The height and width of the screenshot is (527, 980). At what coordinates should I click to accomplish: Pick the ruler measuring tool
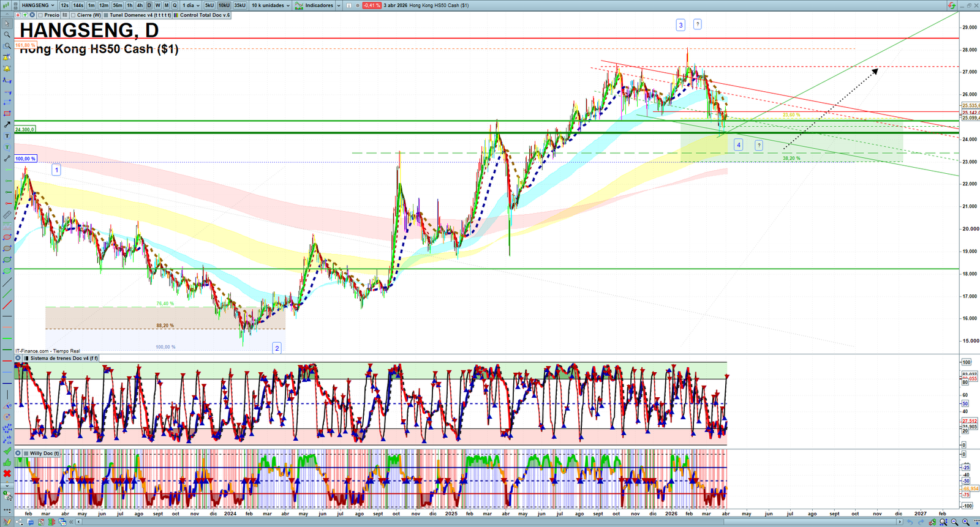[x=7, y=215]
